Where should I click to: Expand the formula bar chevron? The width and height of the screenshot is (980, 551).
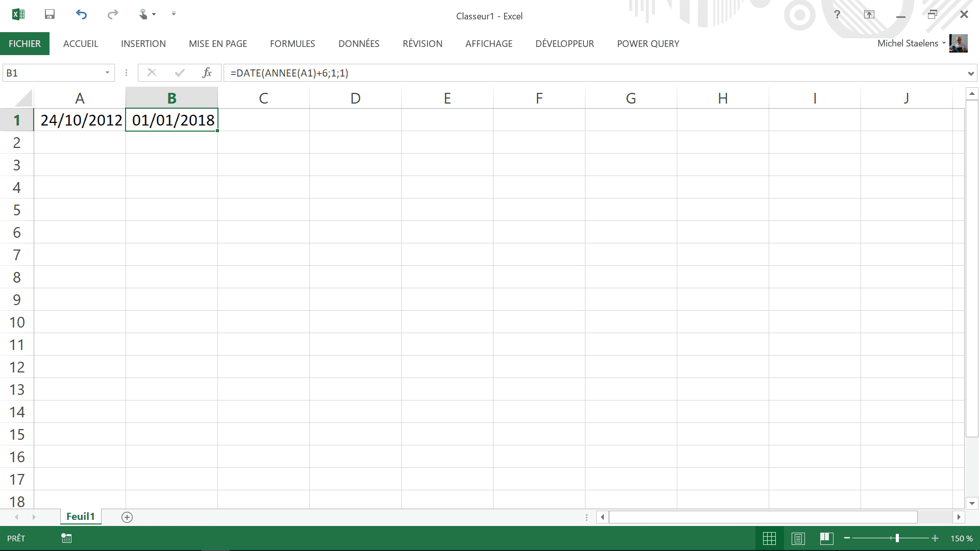click(x=970, y=73)
